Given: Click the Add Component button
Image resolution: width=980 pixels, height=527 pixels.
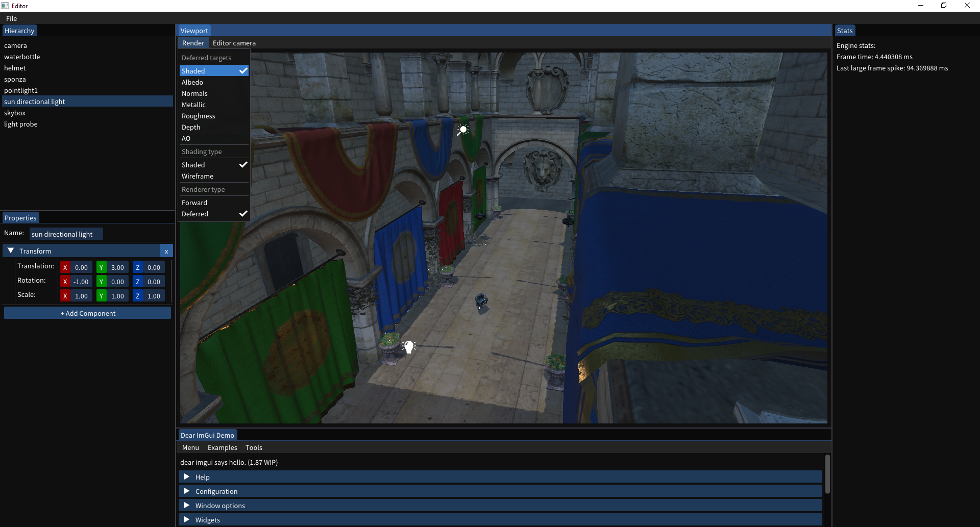Looking at the screenshot, I should coord(88,313).
